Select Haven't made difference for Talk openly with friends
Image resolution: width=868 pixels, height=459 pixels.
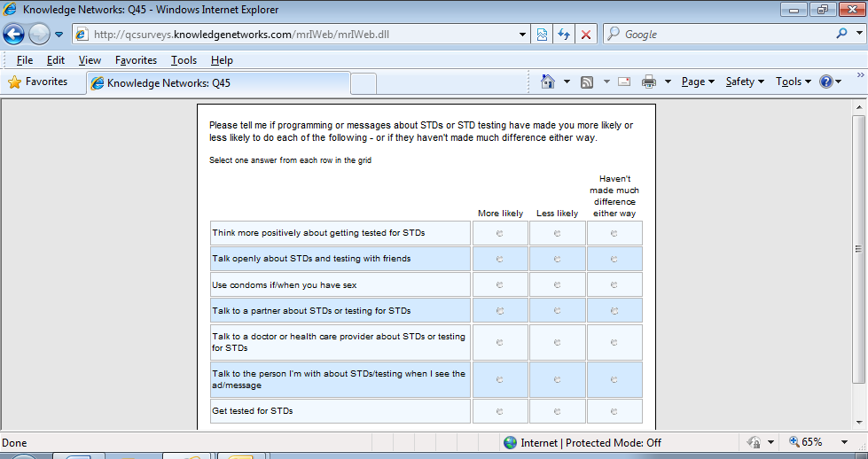pos(614,259)
